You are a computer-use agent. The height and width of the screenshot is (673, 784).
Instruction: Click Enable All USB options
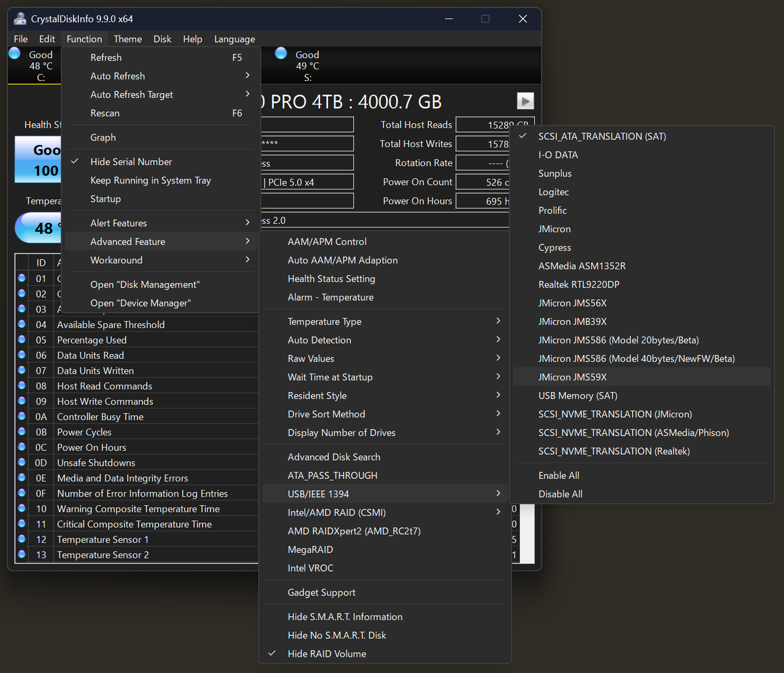pyautogui.click(x=642, y=476)
